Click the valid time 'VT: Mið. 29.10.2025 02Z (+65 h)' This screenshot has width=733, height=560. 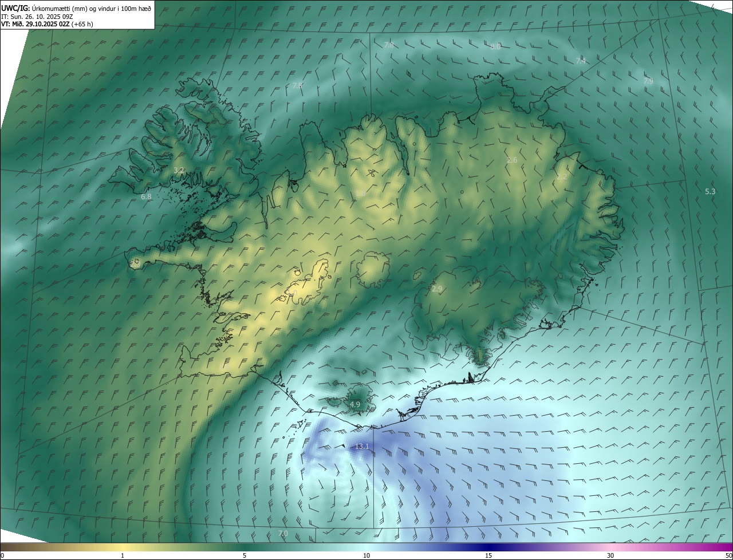[47, 24]
